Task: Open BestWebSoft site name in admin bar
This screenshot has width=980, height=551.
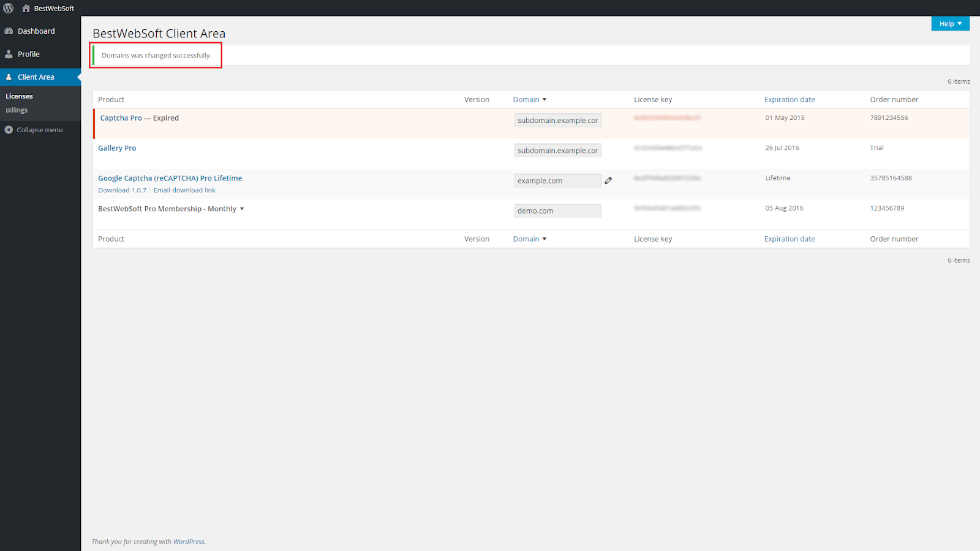Action: (54, 9)
